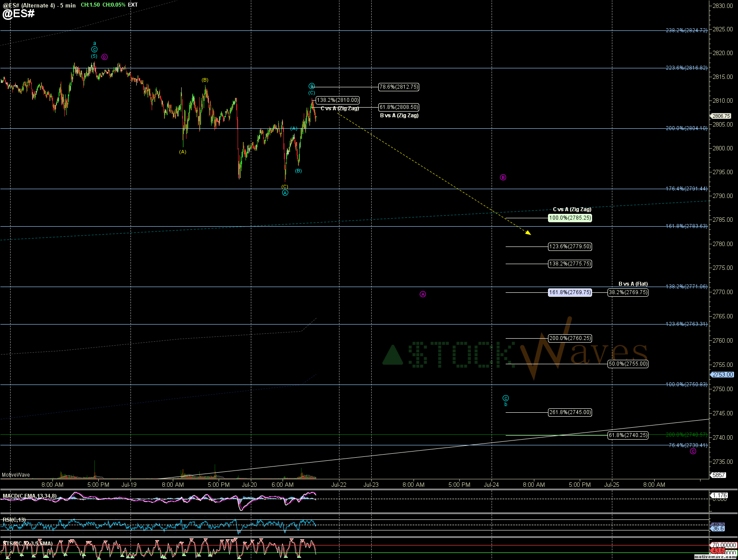Select the Jul-23 date marker
Viewport: 738px width, 560px height.
click(371, 485)
